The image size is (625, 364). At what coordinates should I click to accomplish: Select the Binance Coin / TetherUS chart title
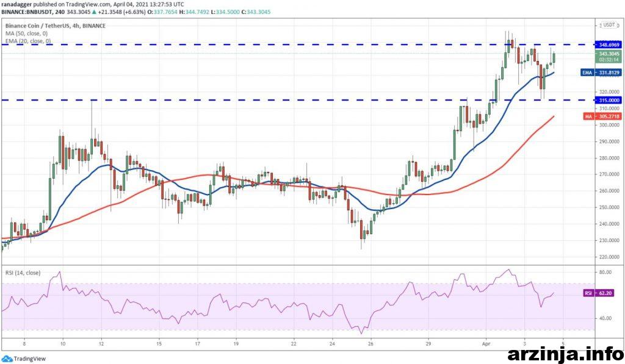tap(56, 26)
